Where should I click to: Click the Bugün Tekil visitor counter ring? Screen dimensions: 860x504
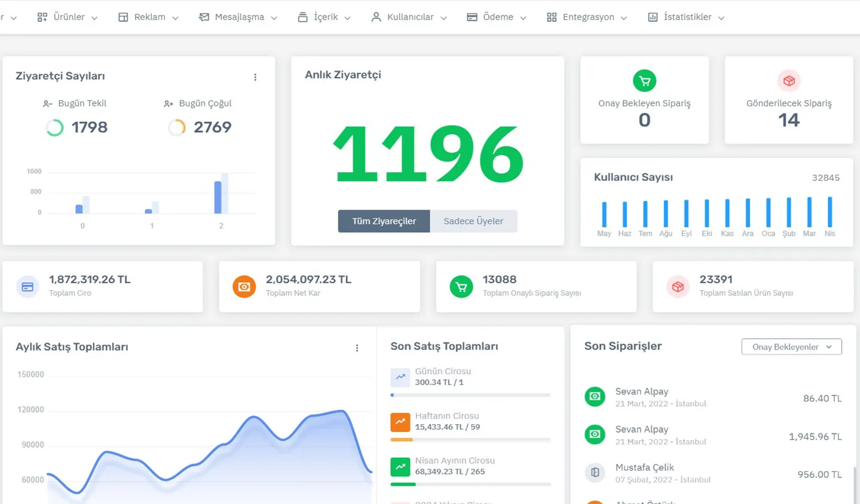pos(55,127)
